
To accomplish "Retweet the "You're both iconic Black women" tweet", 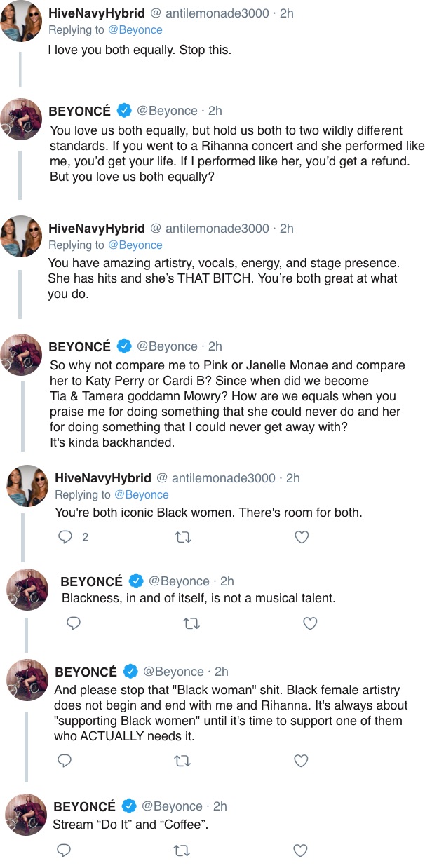I will tap(183, 537).
